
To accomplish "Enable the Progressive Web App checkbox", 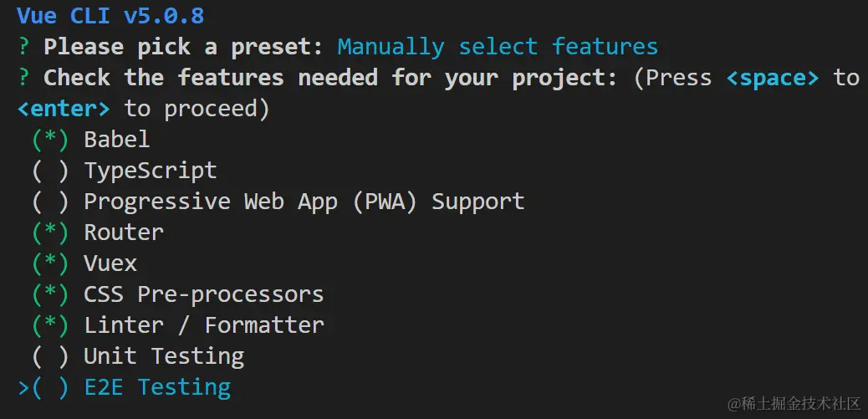I will [50, 202].
